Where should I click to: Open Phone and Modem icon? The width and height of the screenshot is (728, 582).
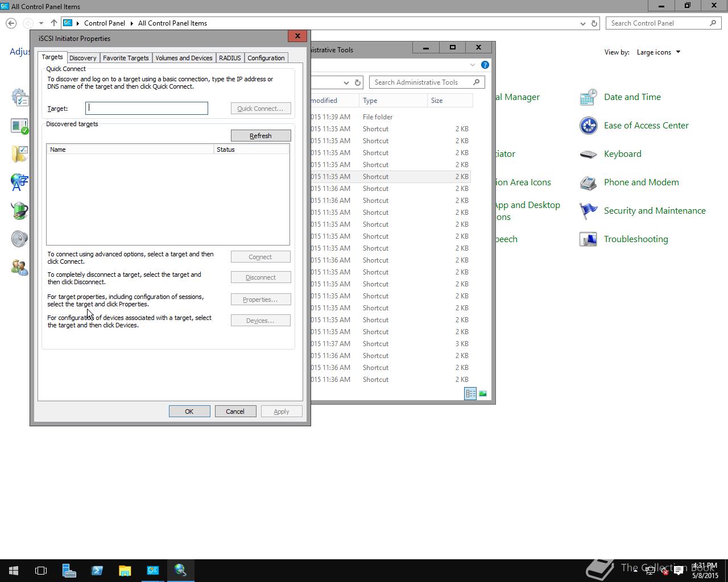coord(588,182)
